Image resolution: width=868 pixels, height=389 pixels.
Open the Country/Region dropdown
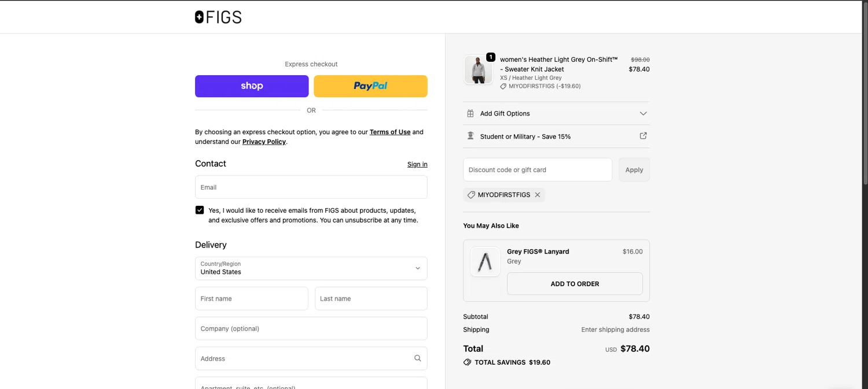(x=311, y=268)
